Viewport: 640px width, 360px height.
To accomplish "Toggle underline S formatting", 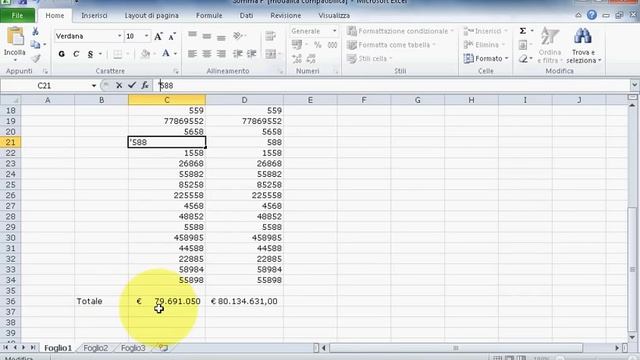I will [90, 53].
